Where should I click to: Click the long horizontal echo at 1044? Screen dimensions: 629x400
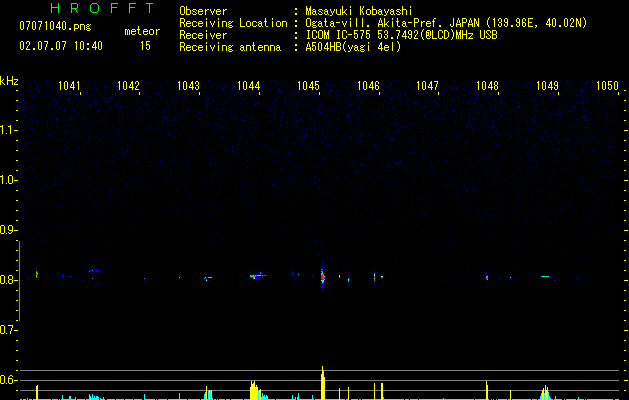coord(258,276)
